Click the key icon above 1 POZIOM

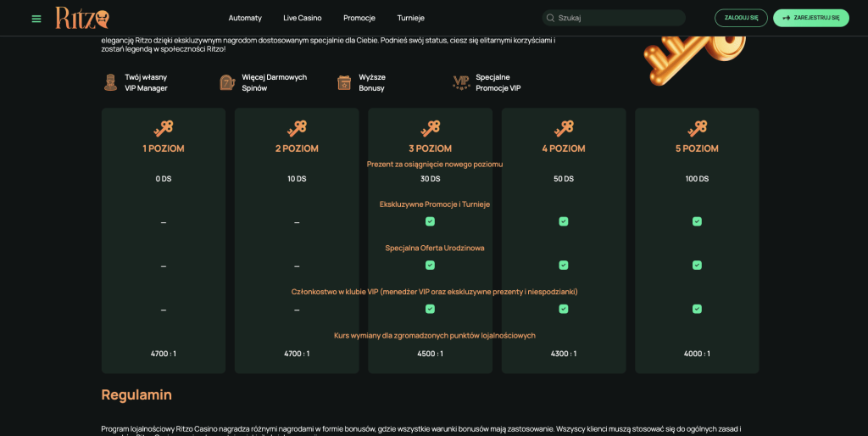coord(164,128)
